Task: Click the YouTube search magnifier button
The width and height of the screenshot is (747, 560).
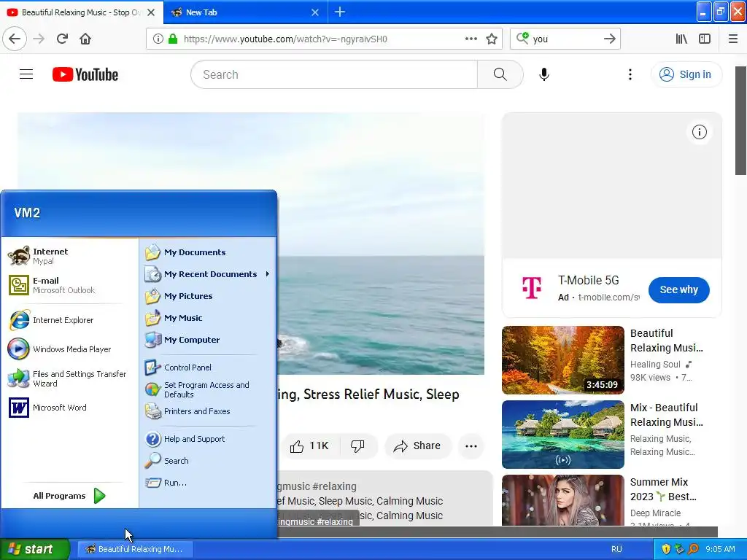Action: click(500, 74)
